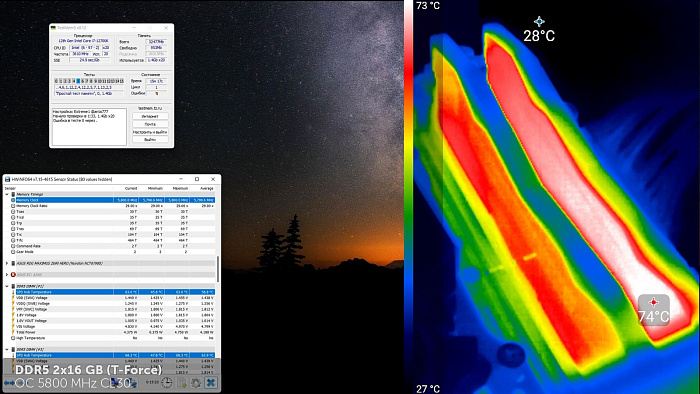This screenshot has width=700, height=394.
Task: Click the red hottest-spot crosshair marker at 74°C
Action: point(654,303)
